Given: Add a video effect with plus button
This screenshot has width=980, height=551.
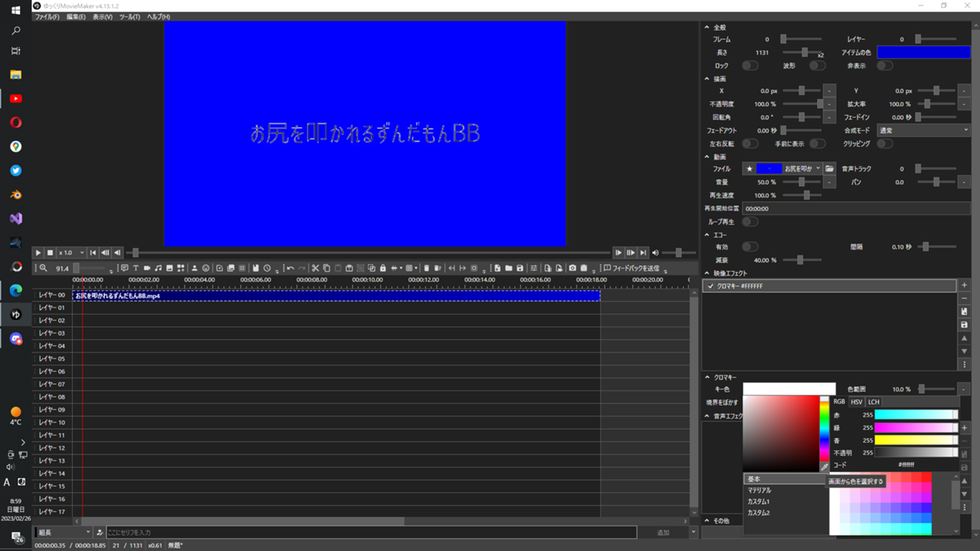Looking at the screenshot, I should click(x=964, y=285).
